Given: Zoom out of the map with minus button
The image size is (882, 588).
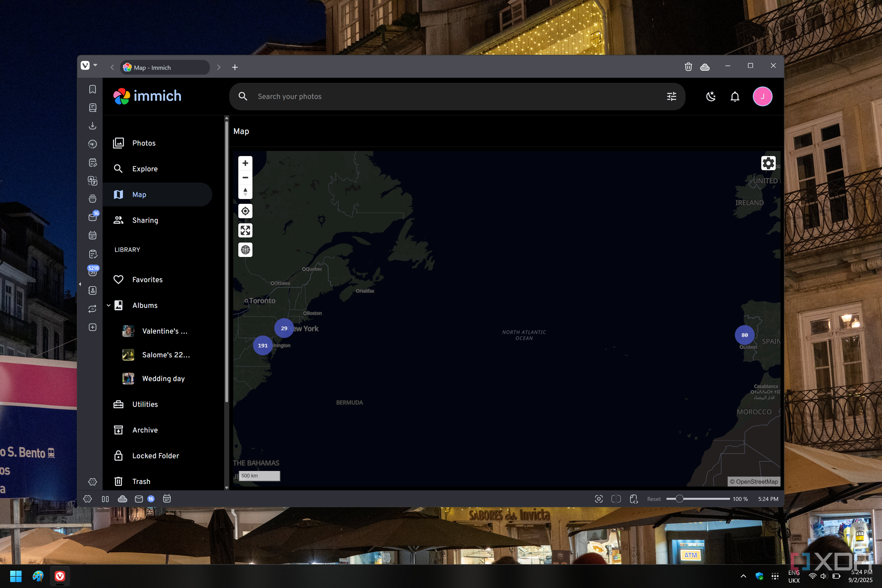Looking at the screenshot, I should (x=245, y=177).
